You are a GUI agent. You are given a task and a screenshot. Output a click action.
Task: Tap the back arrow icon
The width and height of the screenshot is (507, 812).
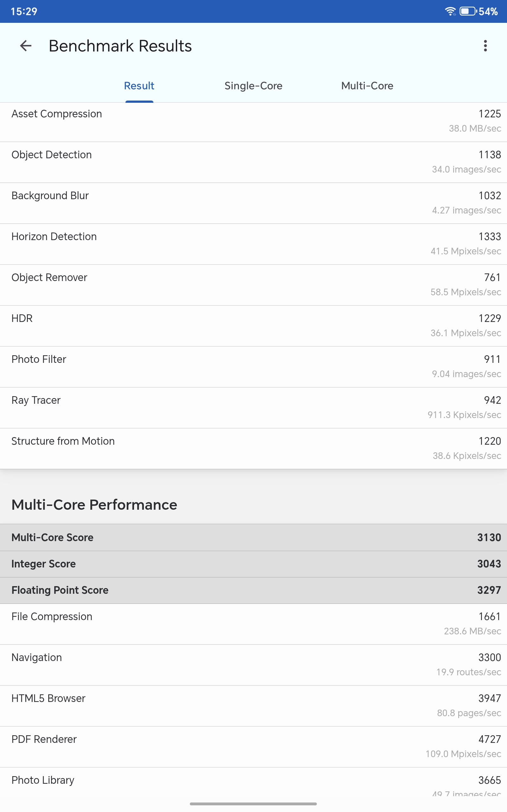click(26, 46)
